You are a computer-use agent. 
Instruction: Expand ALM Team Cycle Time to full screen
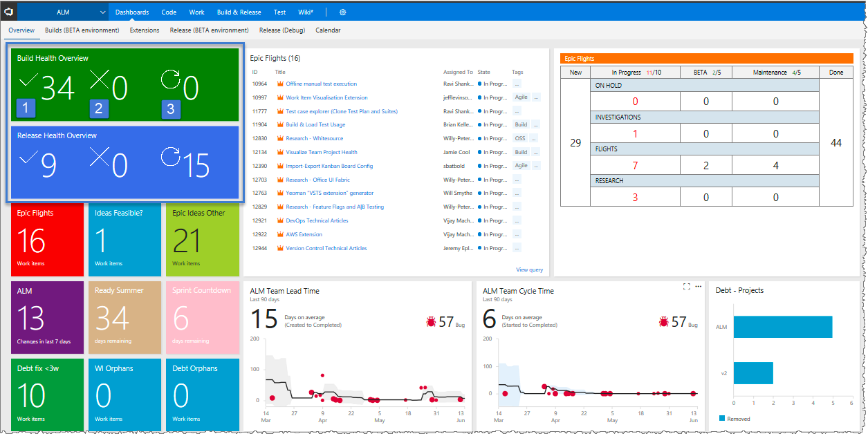[x=687, y=286]
